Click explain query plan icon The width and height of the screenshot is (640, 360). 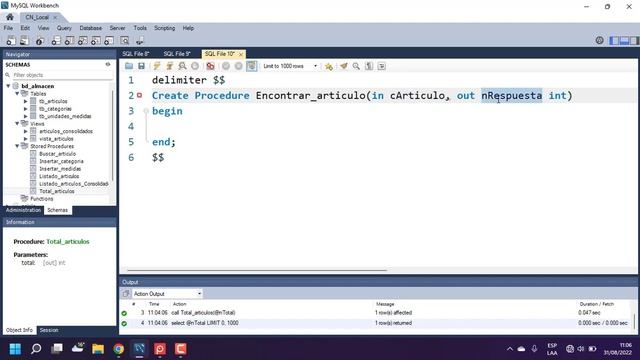click(x=182, y=66)
